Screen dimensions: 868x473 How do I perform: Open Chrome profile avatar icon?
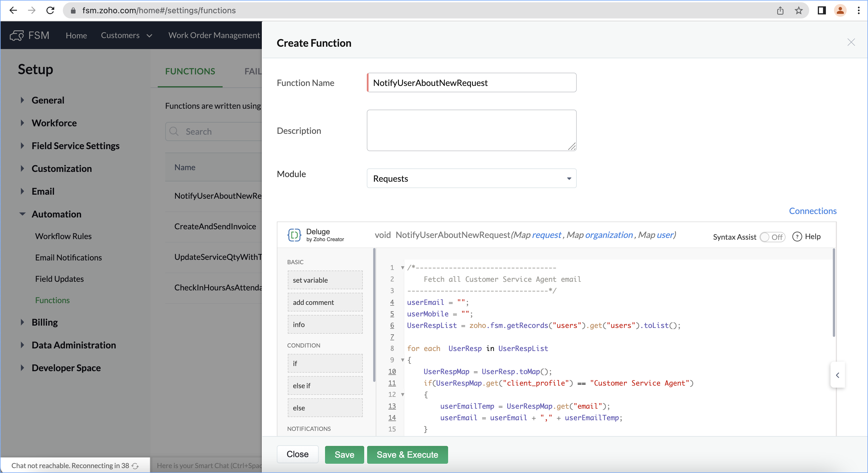click(840, 10)
